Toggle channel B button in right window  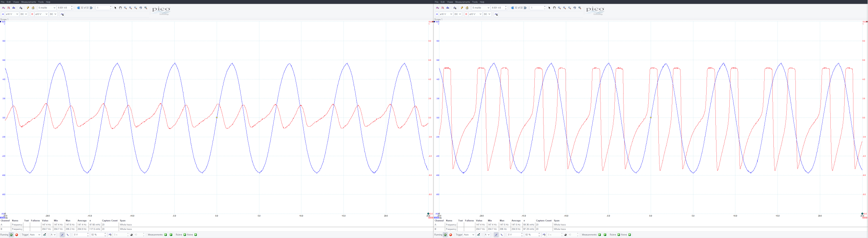[466, 14]
